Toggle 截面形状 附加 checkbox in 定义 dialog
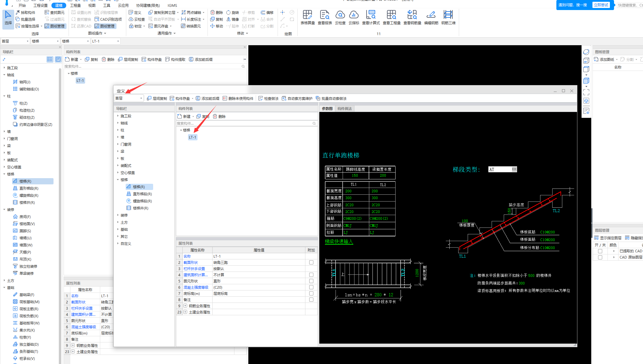 coord(311,262)
